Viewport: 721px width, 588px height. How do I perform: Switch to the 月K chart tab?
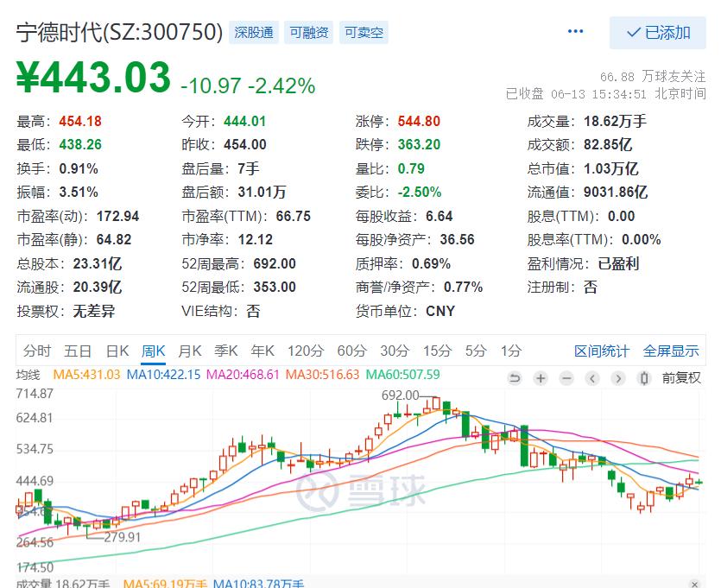tap(189, 351)
